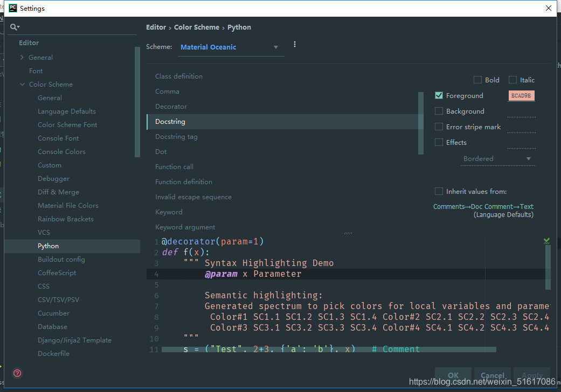561x392 pixels.
Task: Select Console Colors in sidebar
Action: 61,151
